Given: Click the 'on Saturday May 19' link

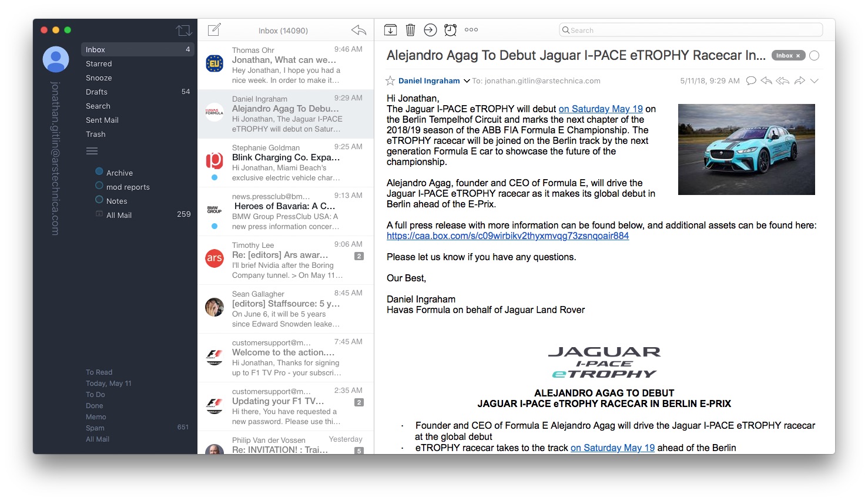Looking at the screenshot, I should (x=600, y=109).
